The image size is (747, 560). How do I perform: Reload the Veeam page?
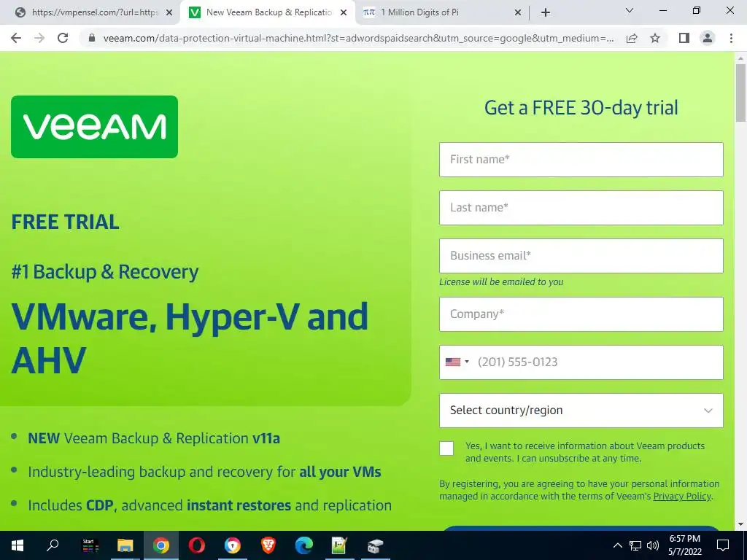(x=63, y=38)
